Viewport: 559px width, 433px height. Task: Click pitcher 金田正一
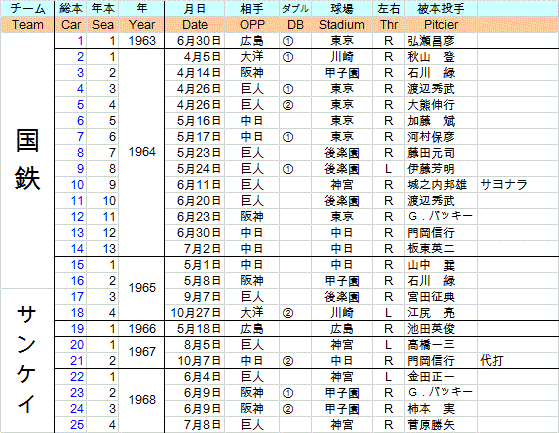click(431, 377)
